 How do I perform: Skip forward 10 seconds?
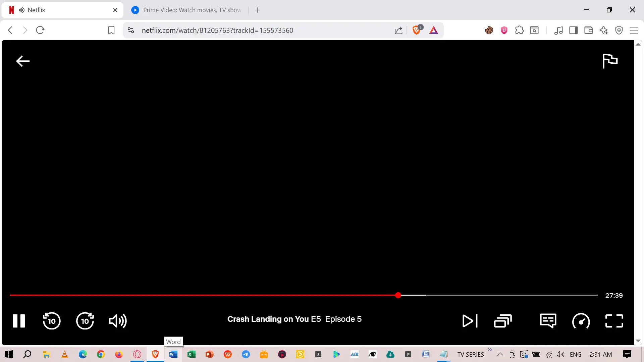85,321
